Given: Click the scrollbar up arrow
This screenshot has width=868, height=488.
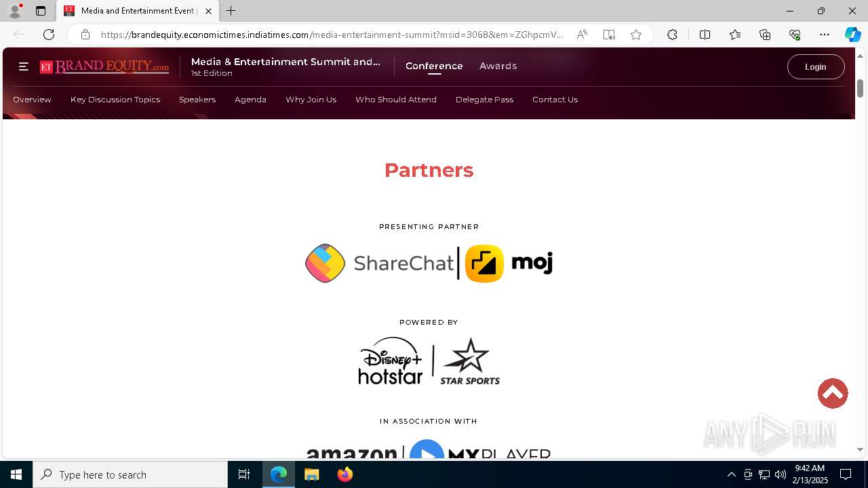Looking at the screenshot, I should click(860, 55).
